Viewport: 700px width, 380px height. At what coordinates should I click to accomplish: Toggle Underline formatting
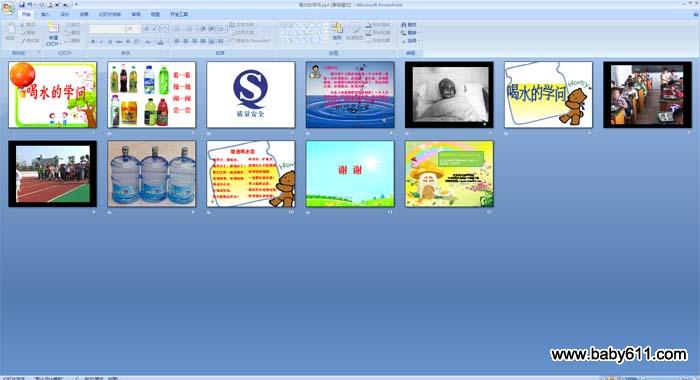click(110, 42)
